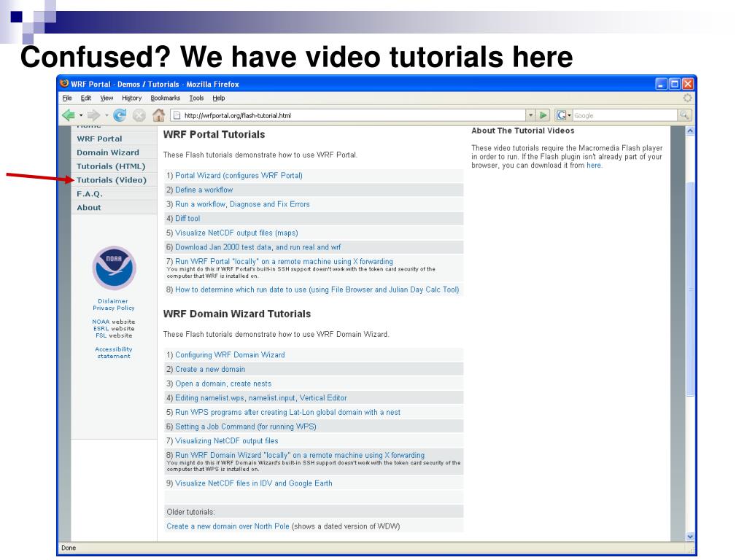Go to Home with house icon
The height and width of the screenshot is (560, 747).
[x=158, y=115]
